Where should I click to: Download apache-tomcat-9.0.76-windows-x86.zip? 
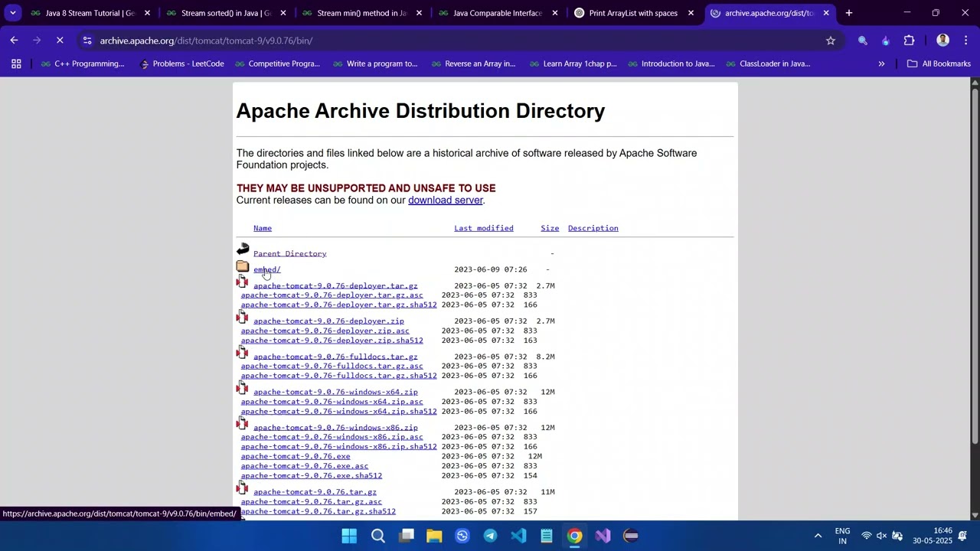pos(335,428)
